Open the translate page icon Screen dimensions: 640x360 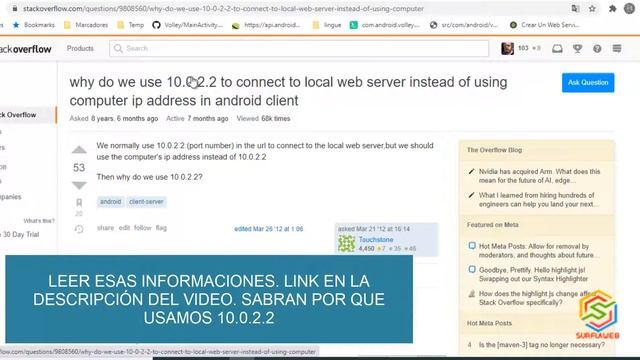coord(576,8)
